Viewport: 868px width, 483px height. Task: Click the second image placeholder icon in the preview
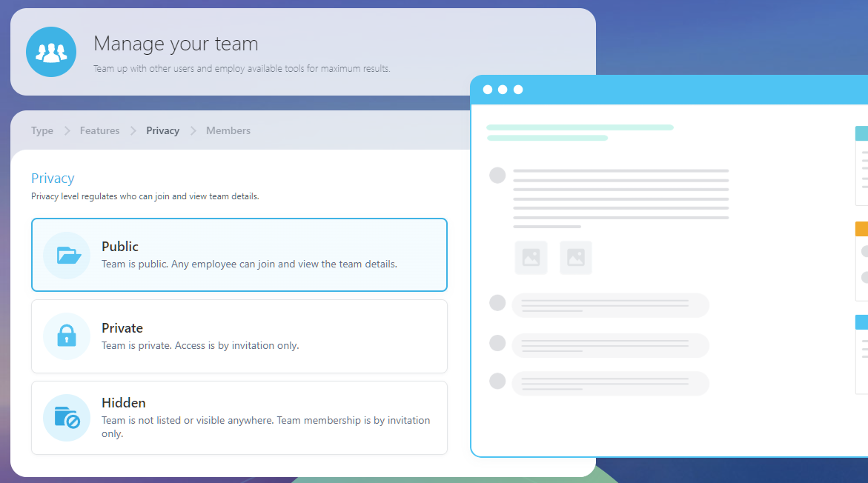576,257
